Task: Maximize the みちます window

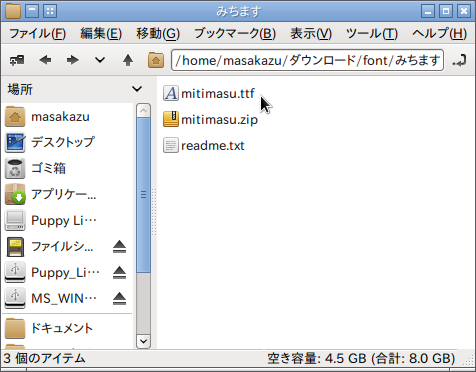Action: click(x=446, y=11)
